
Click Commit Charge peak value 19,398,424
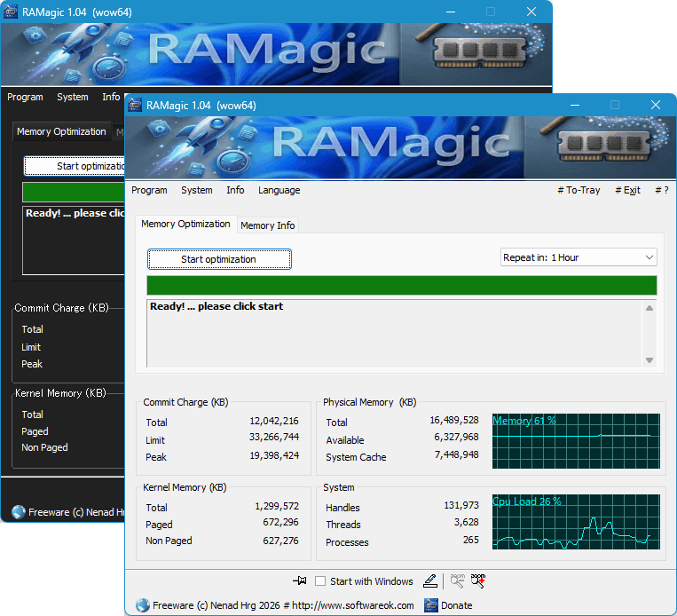274,455
